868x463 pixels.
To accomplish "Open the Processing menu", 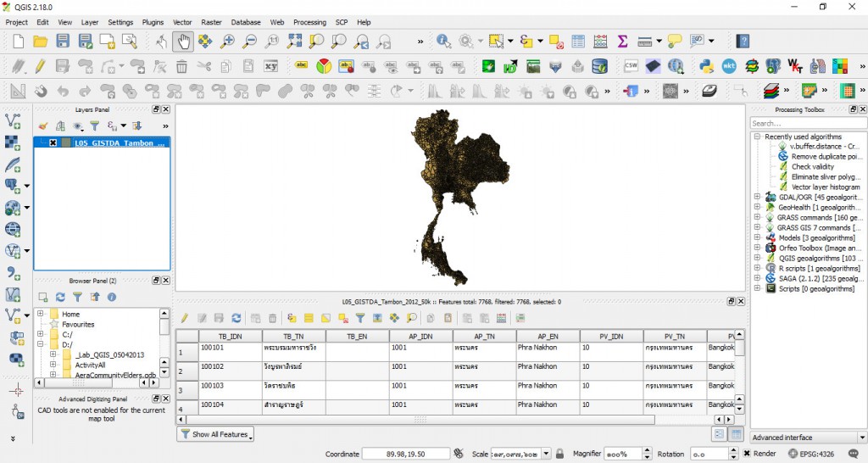I will coord(309,22).
